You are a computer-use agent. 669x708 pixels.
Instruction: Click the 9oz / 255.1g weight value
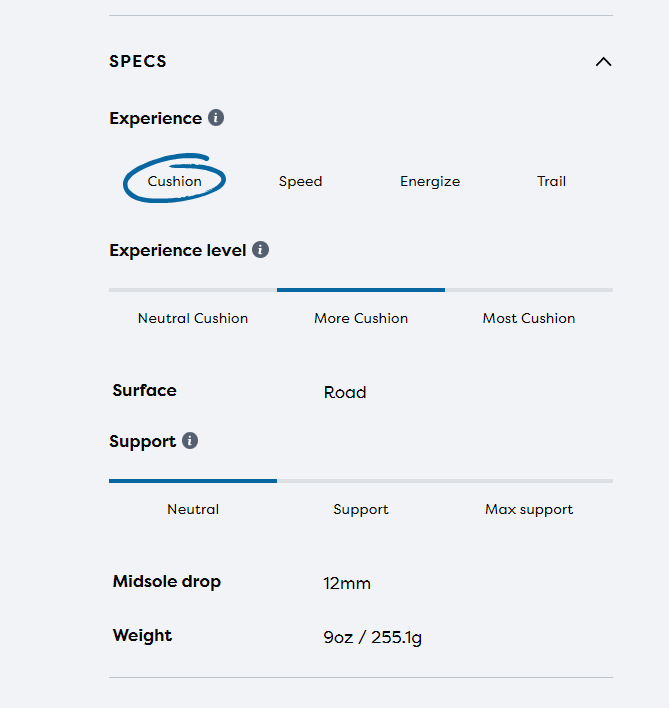coord(372,637)
